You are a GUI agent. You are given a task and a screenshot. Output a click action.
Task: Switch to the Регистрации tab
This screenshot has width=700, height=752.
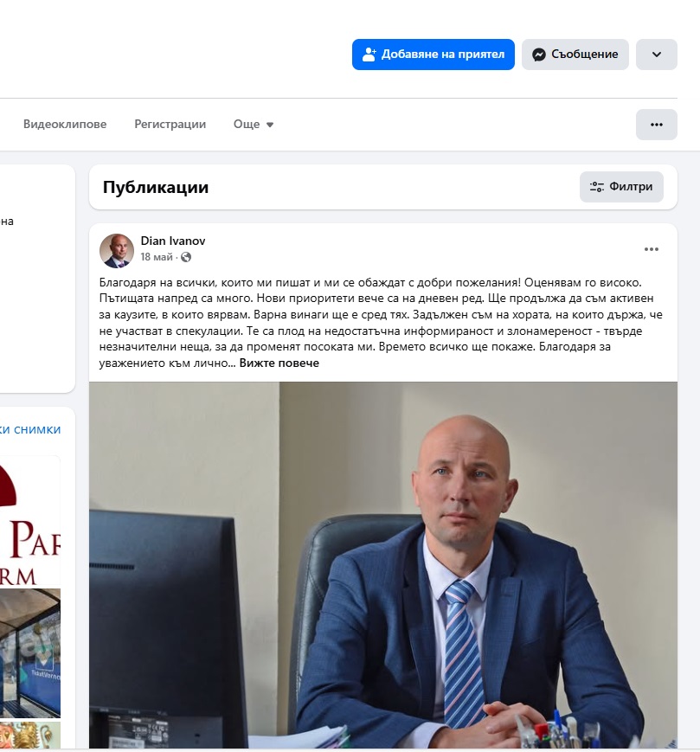click(170, 125)
